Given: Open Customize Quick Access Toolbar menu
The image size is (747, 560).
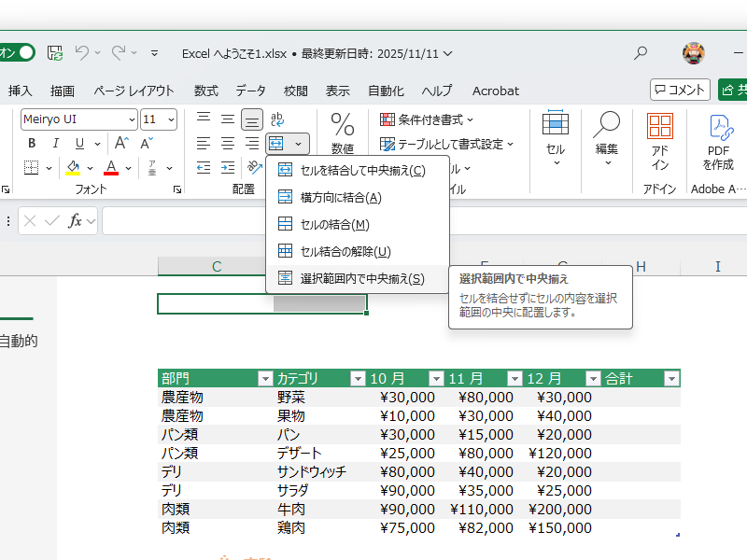Looking at the screenshot, I should [x=154, y=53].
